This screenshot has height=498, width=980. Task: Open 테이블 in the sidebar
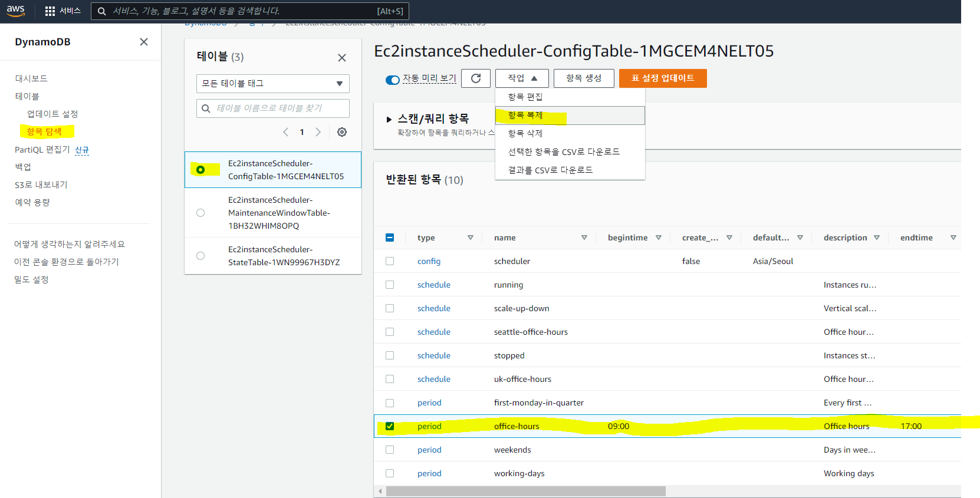[27, 96]
